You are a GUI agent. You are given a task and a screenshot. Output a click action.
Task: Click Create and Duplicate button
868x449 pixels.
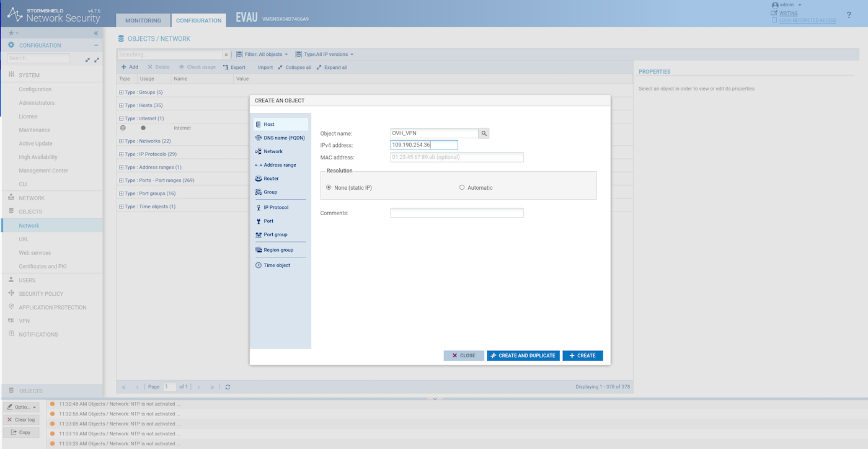pos(523,356)
